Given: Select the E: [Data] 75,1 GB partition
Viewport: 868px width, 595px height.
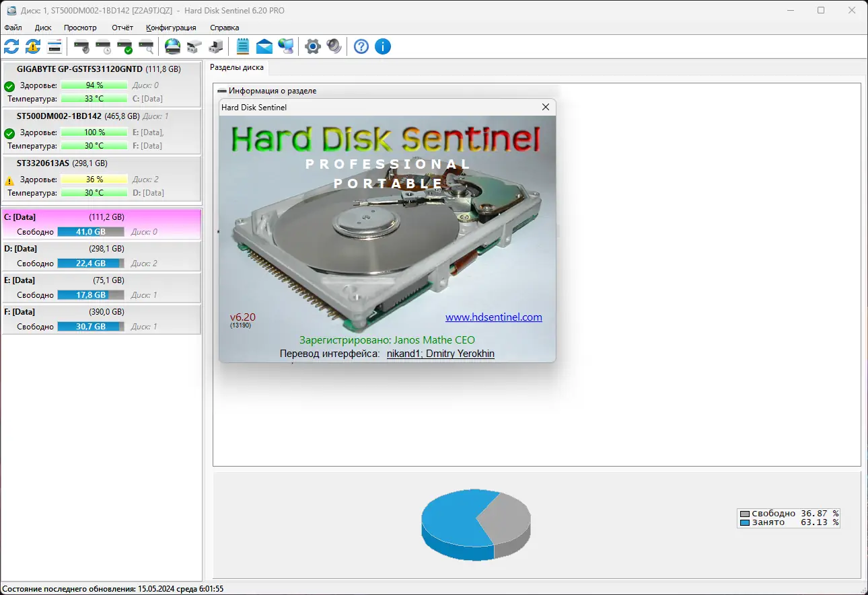Looking at the screenshot, I should click(x=102, y=288).
